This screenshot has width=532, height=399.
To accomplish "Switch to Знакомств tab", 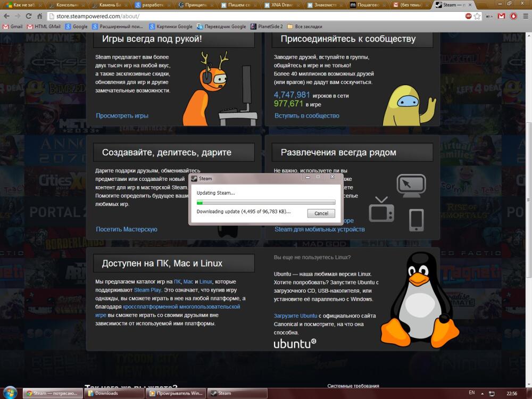I will coord(326,5).
